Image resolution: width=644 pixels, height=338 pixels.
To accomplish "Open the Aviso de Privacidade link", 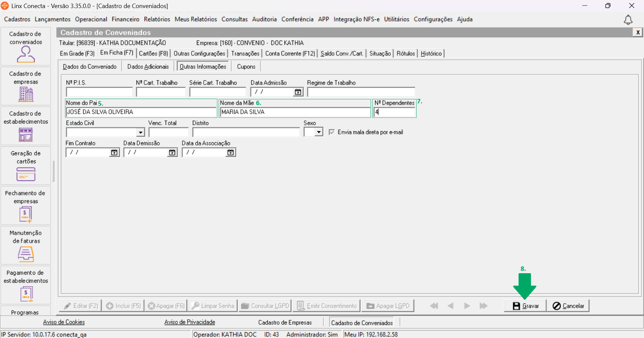I will 190,322.
